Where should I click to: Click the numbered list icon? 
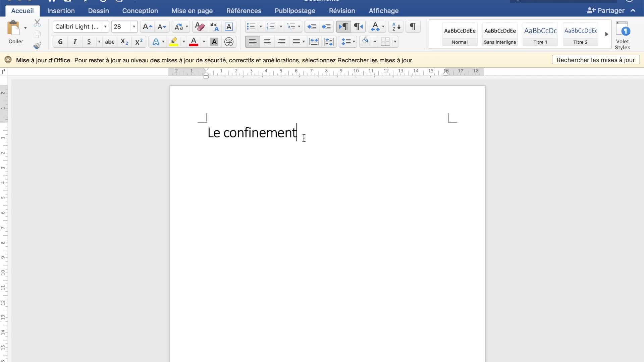point(271,27)
